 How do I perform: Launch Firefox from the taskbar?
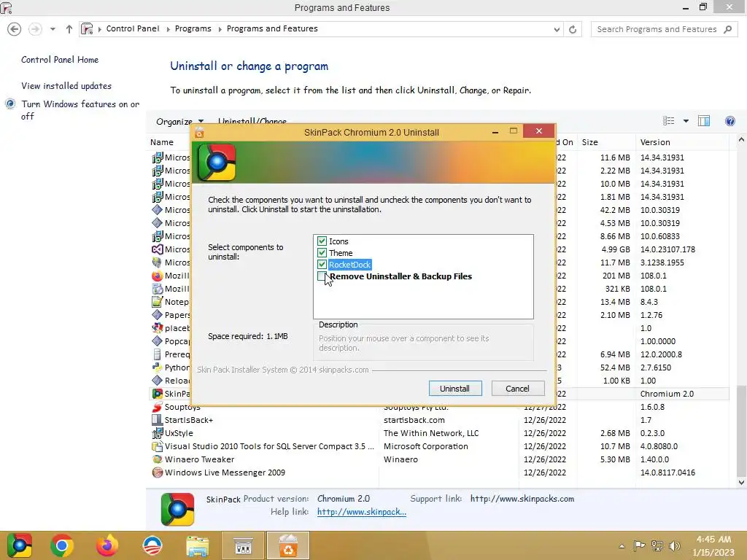click(107, 545)
